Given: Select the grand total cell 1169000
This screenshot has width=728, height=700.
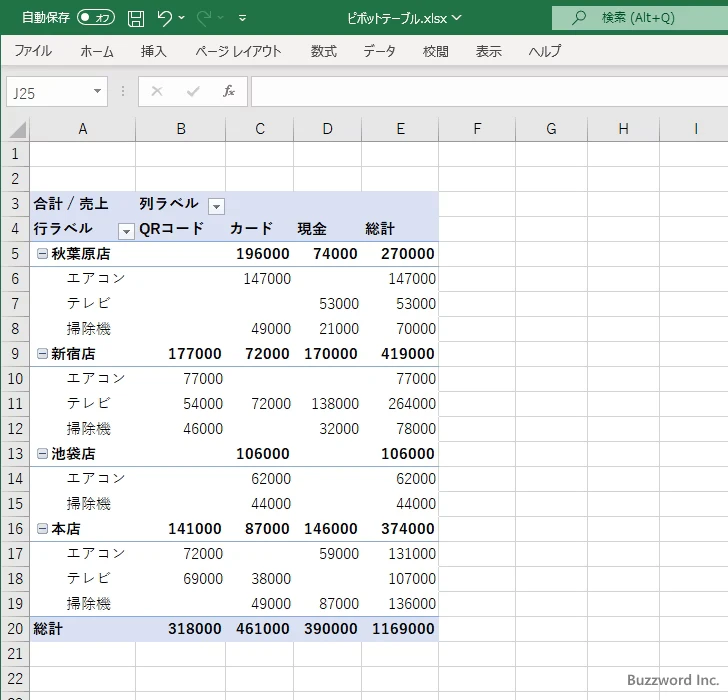Looking at the screenshot, I should click(x=400, y=629).
